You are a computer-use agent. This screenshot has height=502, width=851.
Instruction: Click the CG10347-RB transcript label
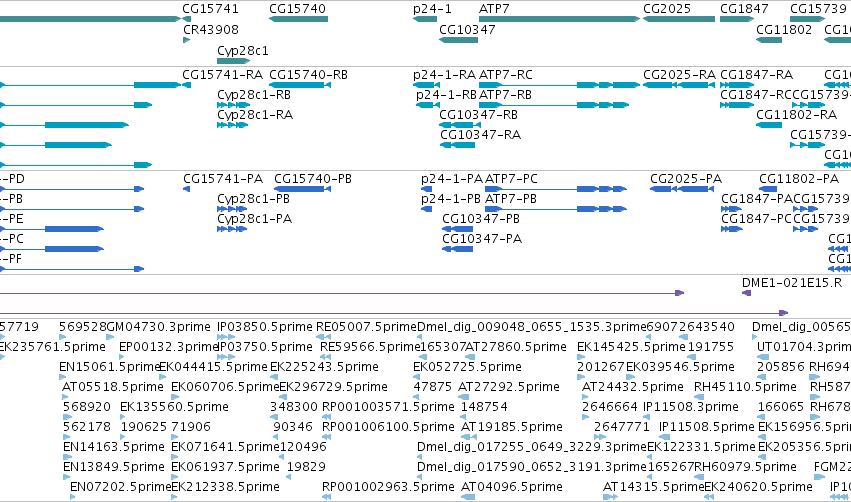[x=479, y=115]
